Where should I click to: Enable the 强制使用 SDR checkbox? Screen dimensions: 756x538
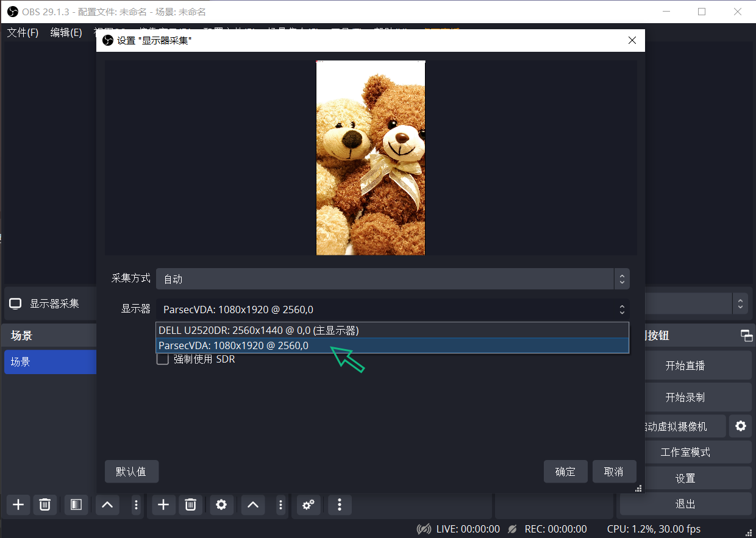163,359
